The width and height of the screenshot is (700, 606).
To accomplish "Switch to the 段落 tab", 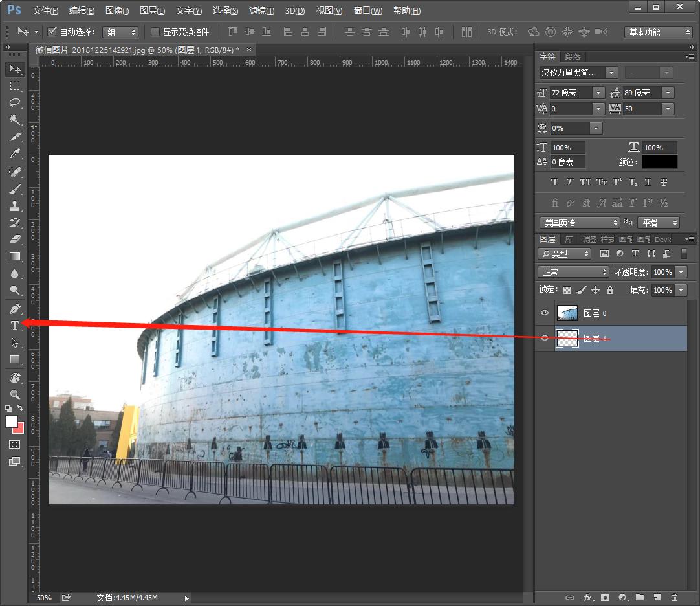I will [573, 57].
